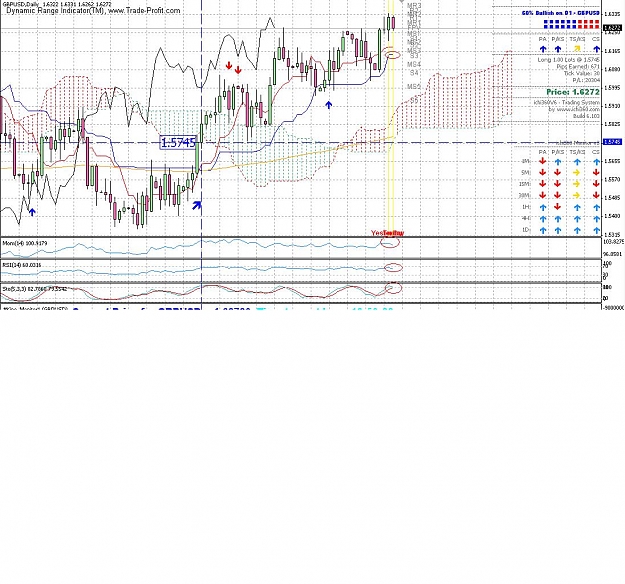Click the MS5 pivot level label

(x=414, y=87)
